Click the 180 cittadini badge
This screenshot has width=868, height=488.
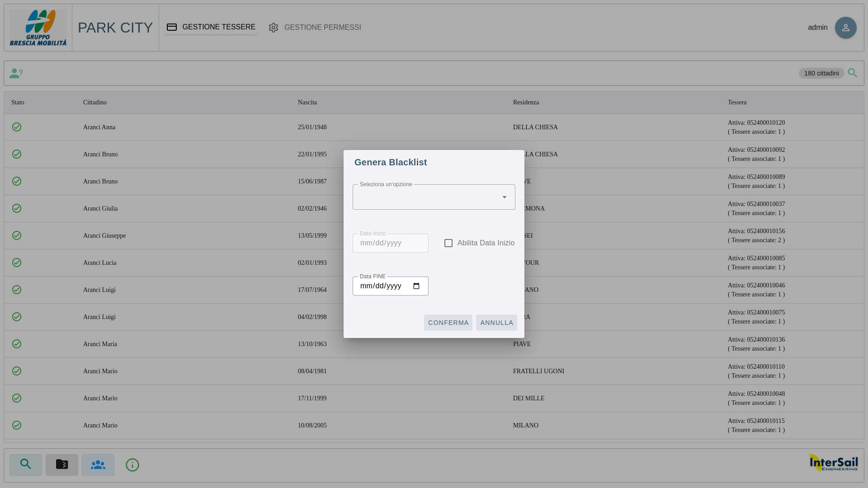tap(821, 73)
